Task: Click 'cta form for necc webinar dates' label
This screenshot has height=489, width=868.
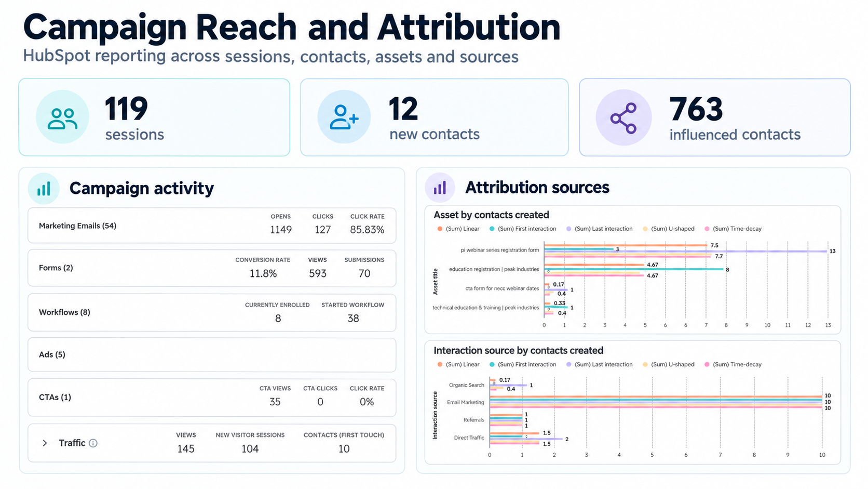Action: (x=502, y=288)
